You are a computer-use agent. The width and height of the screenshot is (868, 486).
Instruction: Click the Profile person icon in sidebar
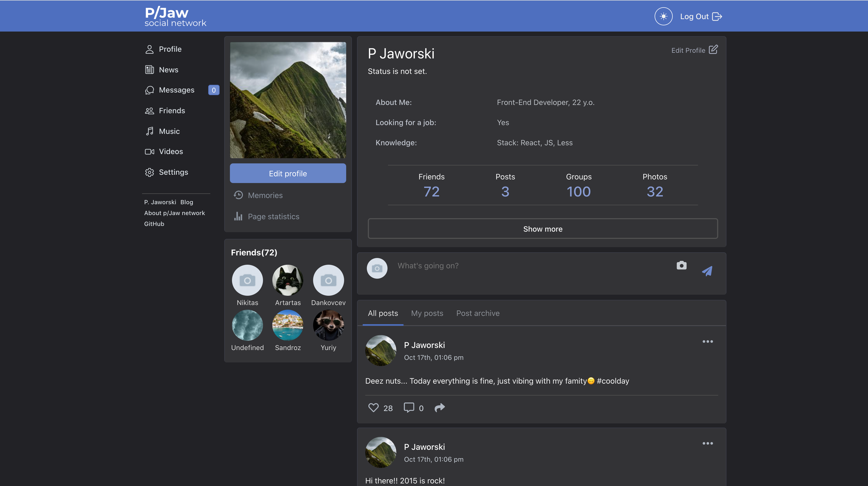[x=149, y=49]
